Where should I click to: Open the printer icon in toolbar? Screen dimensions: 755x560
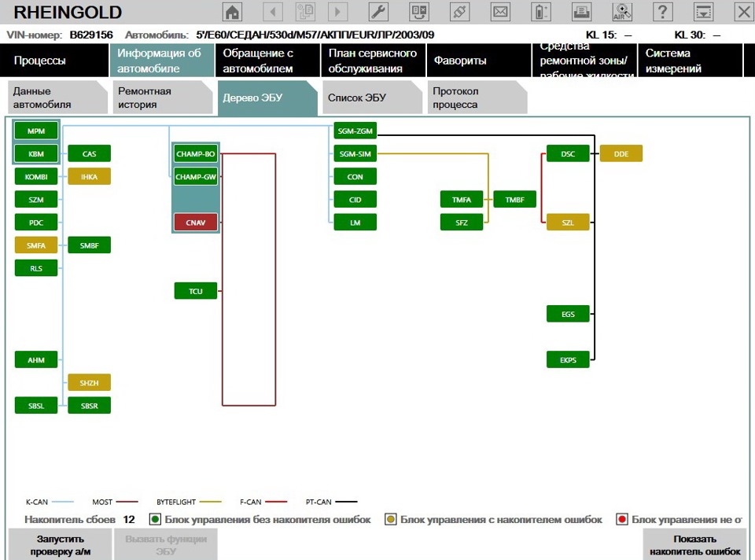pos(581,12)
